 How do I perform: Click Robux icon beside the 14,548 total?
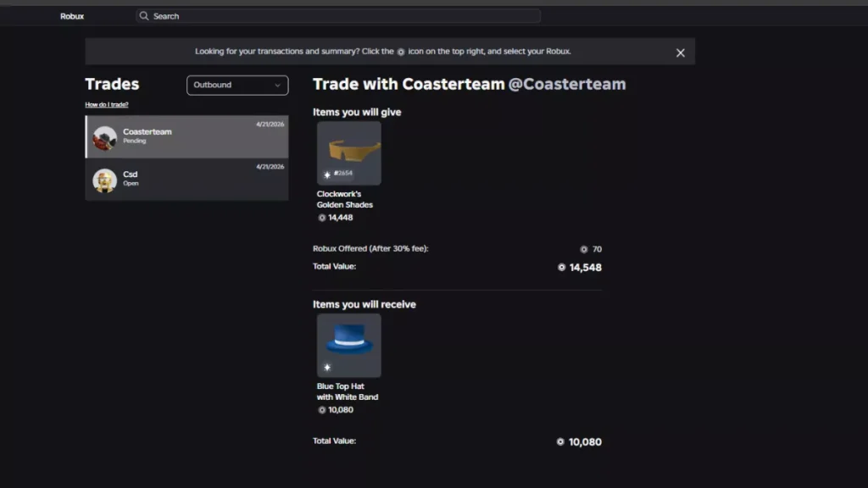(x=561, y=267)
